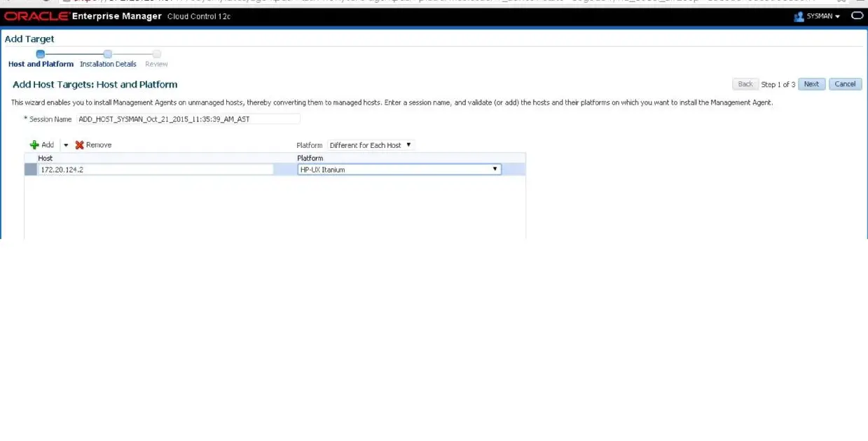Click the Next button
The height and width of the screenshot is (441, 868).
click(811, 84)
